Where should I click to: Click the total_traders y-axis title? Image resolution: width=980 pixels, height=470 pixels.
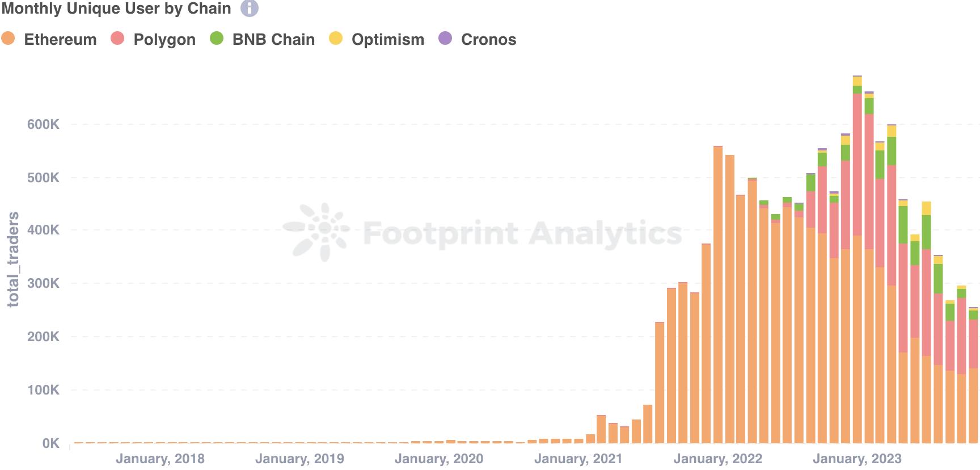point(13,259)
